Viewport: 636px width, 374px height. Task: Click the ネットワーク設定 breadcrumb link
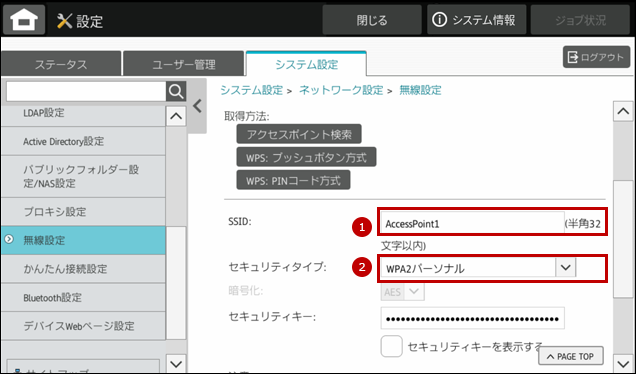point(341,90)
